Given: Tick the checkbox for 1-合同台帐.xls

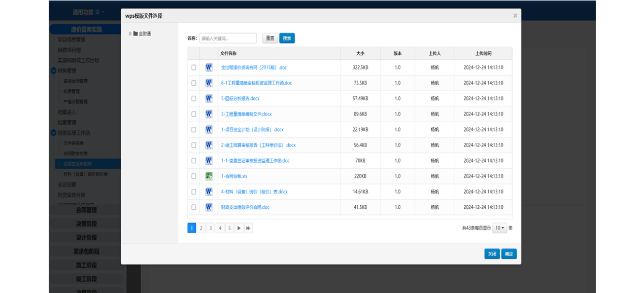Looking at the screenshot, I should click(x=194, y=176).
